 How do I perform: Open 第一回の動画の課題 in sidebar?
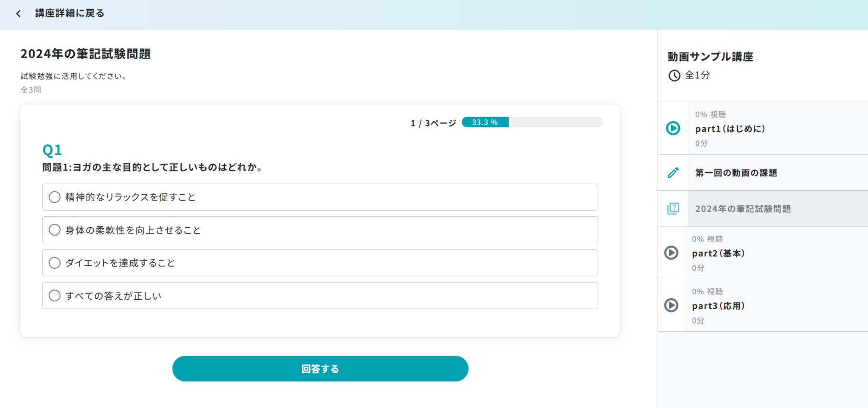click(x=736, y=173)
